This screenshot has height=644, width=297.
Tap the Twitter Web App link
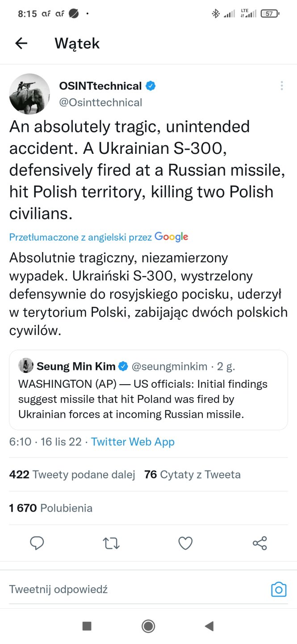pos(133,442)
